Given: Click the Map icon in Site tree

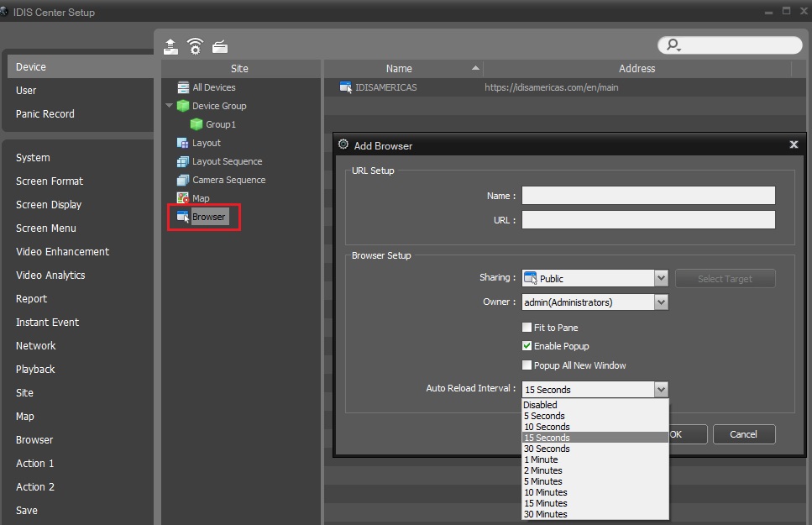Looking at the screenshot, I should tap(183, 198).
